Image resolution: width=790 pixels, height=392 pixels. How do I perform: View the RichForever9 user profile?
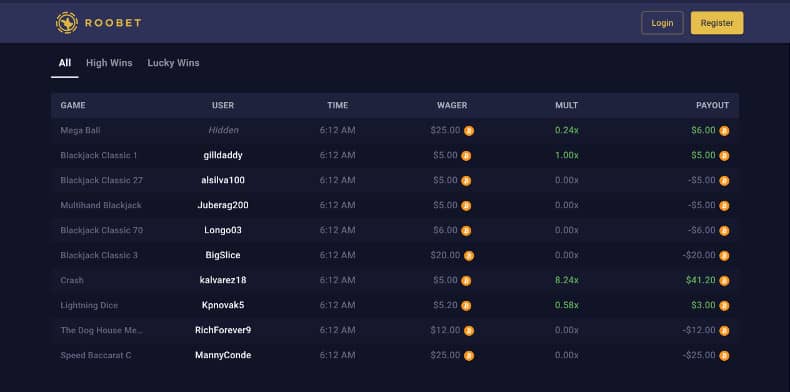tap(223, 330)
